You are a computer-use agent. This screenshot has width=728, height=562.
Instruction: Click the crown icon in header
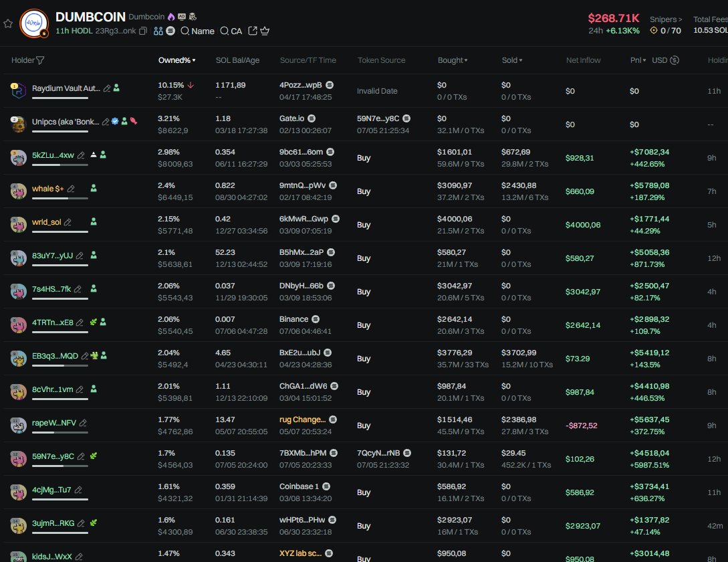point(265,31)
